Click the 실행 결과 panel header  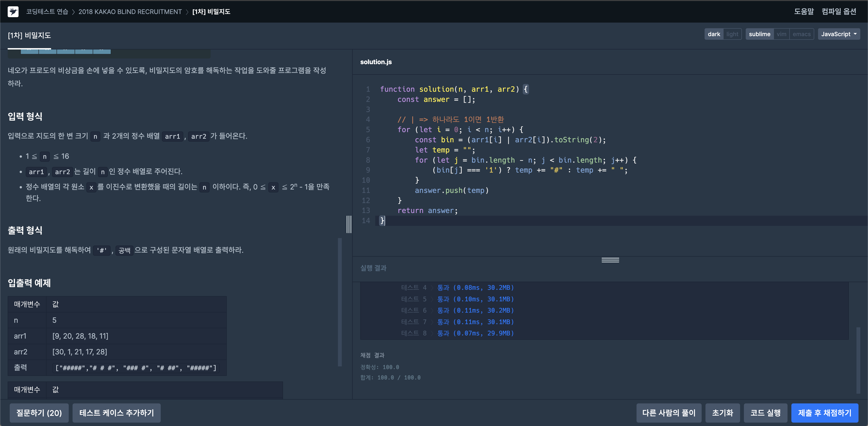click(x=373, y=268)
